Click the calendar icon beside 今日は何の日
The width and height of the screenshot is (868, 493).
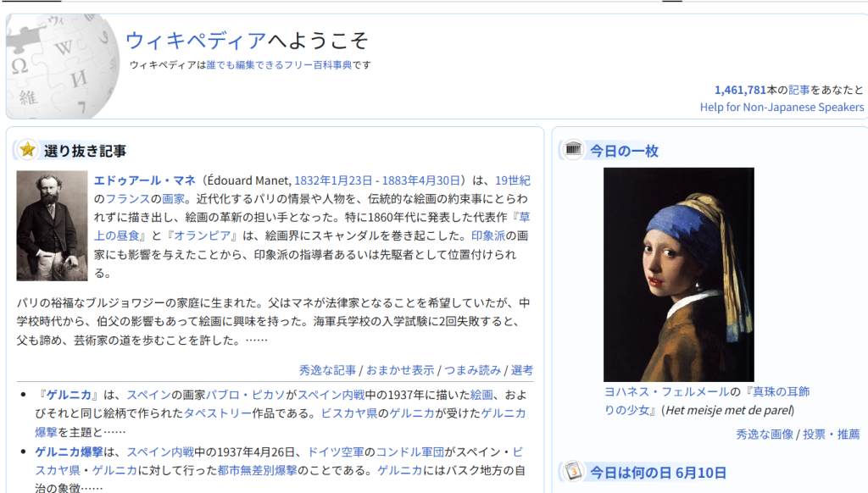pos(574,472)
